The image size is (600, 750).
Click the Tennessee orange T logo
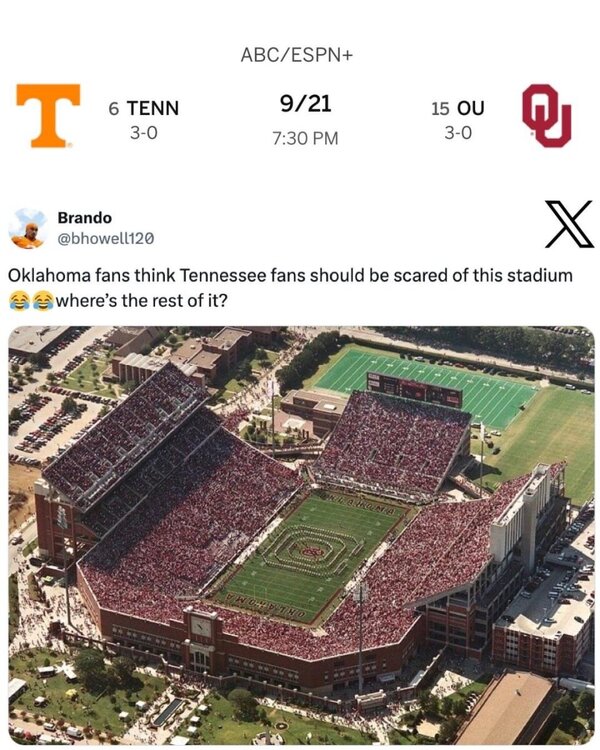click(48, 116)
